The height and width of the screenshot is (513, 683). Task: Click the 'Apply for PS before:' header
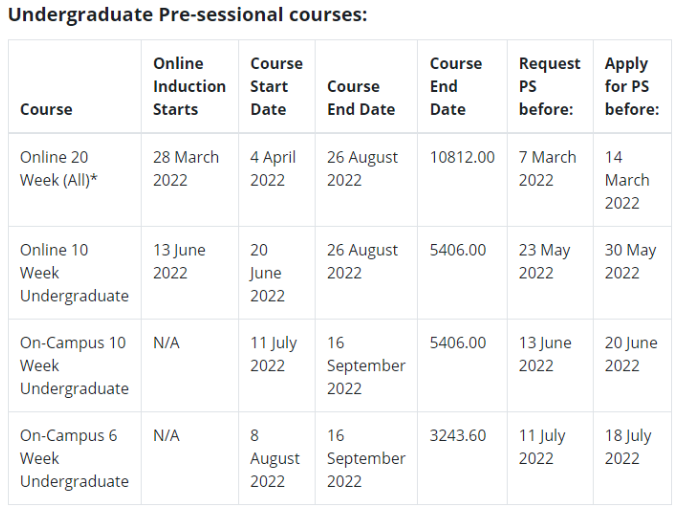pyautogui.click(x=631, y=86)
